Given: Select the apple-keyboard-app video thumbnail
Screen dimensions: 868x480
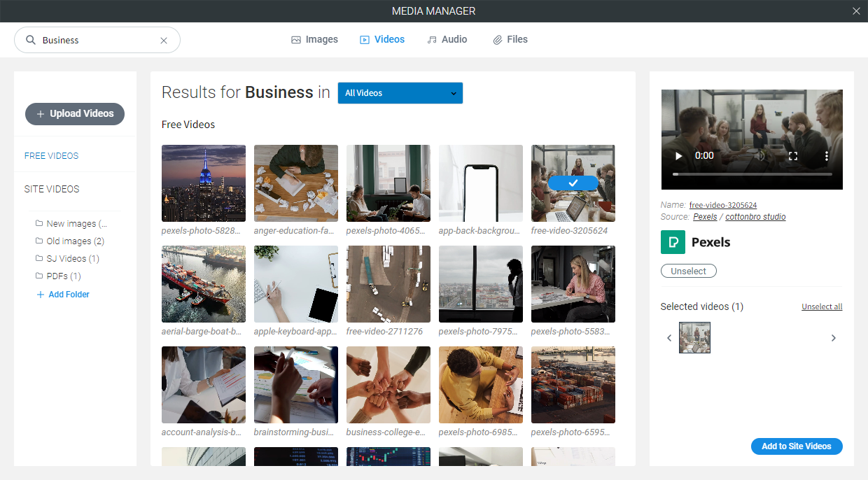Looking at the screenshot, I should pyautogui.click(x=296, y=284).
